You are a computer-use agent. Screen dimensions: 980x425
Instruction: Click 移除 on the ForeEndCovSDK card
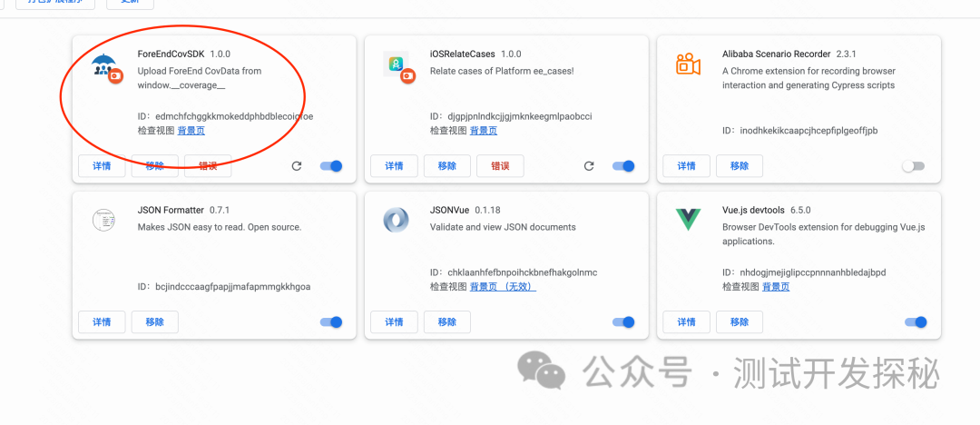[x=155, y=166]
